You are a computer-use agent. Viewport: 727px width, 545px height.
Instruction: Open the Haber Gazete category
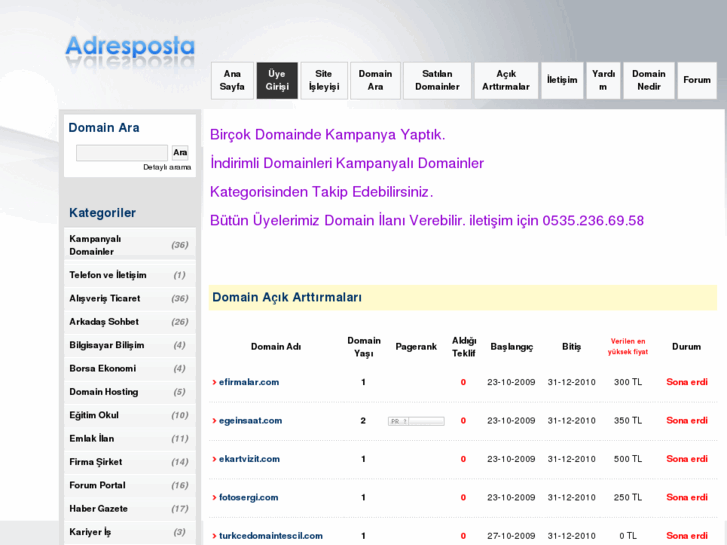point(99,508)
